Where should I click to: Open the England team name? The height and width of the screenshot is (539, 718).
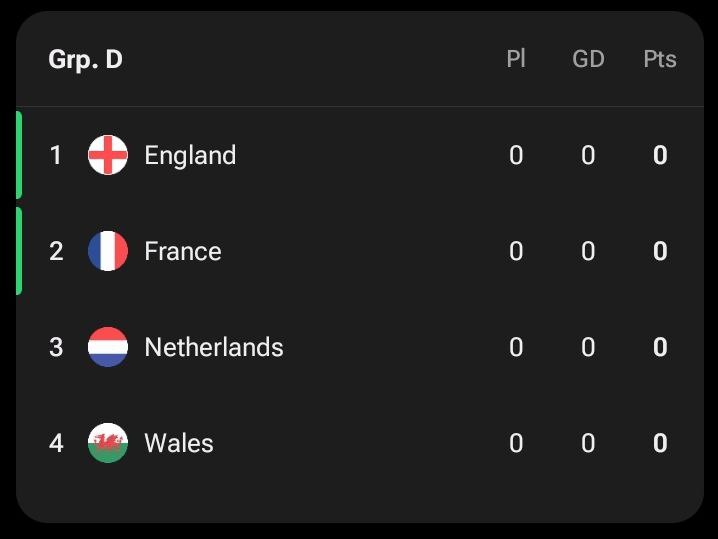pos(190,155)
